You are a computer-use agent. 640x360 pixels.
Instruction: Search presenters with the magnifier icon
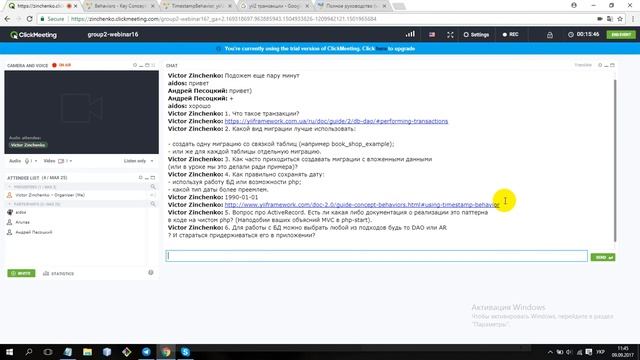(153, 187)
